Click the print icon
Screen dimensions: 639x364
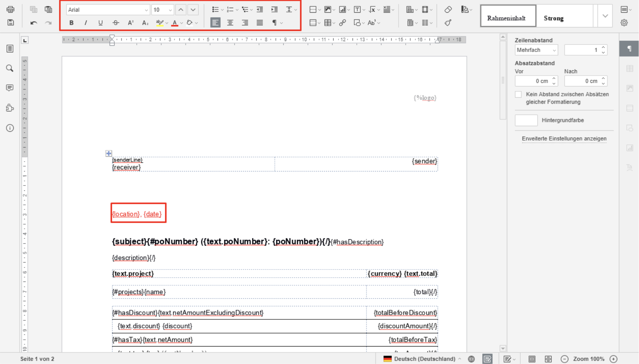pos(11,9)
